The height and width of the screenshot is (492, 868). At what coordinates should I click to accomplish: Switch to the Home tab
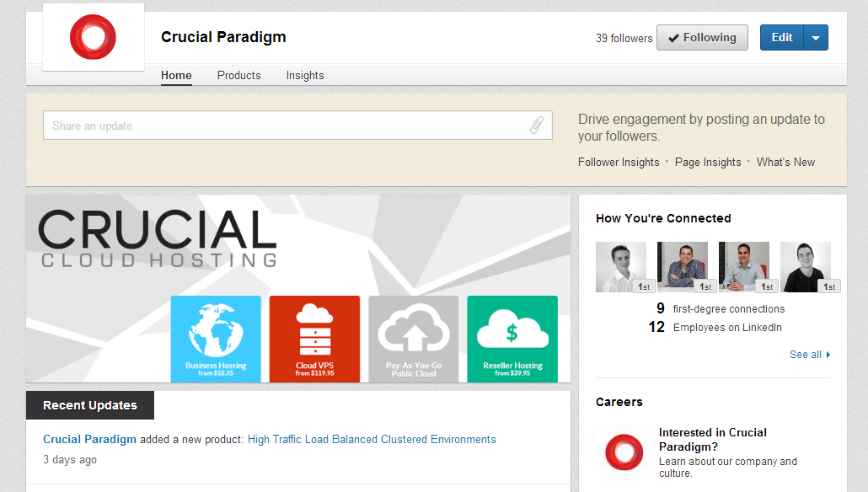coord(176,75)
